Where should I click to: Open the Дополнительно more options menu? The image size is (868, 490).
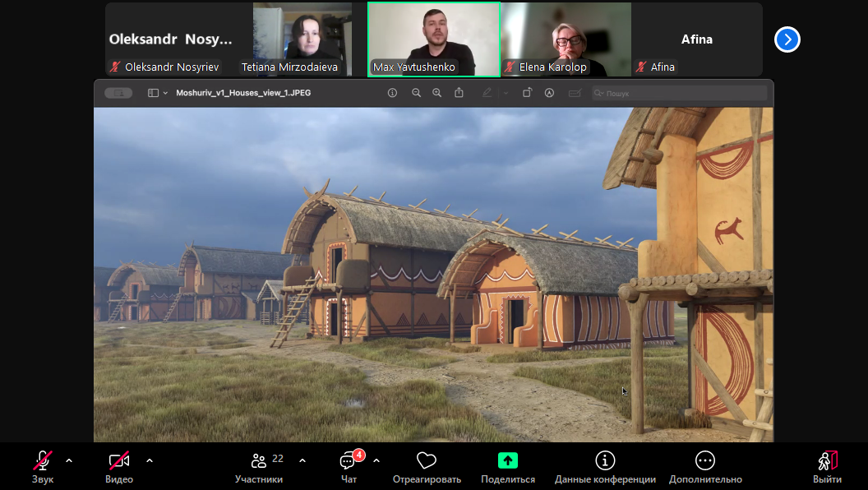point(704,466)
